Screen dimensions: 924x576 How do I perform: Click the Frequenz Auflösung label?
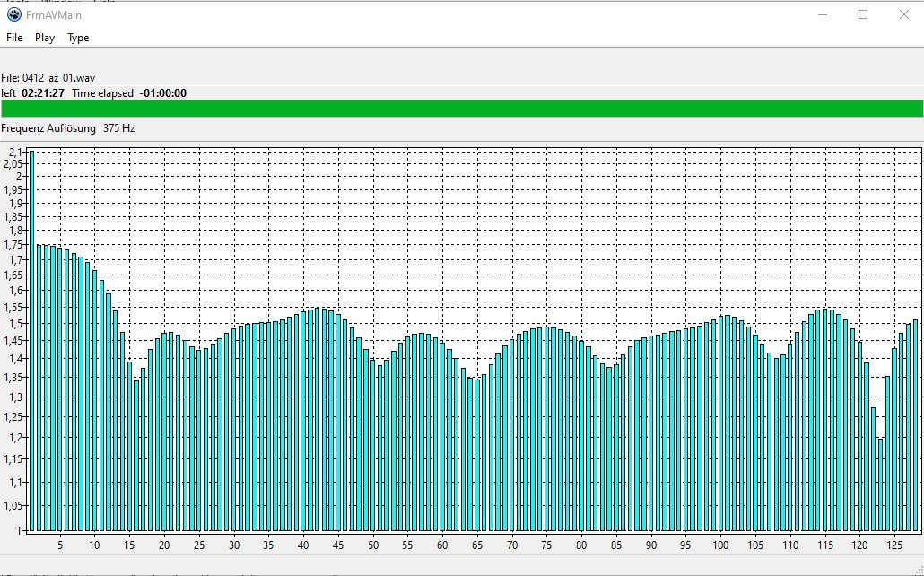(x=48, y=128)
